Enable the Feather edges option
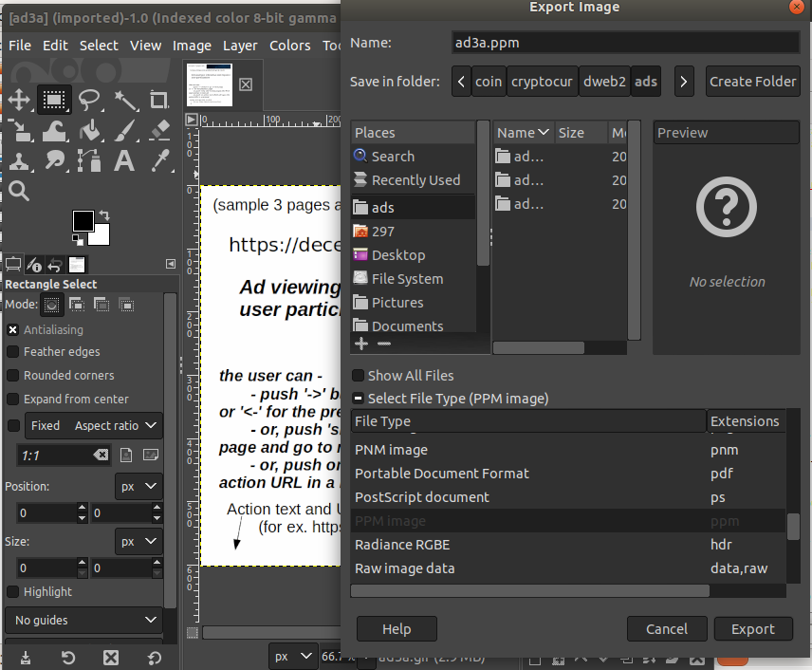812x670 pixels. click(12, 351)
